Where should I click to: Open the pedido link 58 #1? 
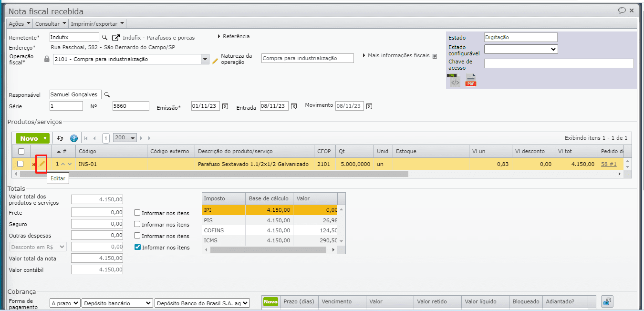click(608, 164)
